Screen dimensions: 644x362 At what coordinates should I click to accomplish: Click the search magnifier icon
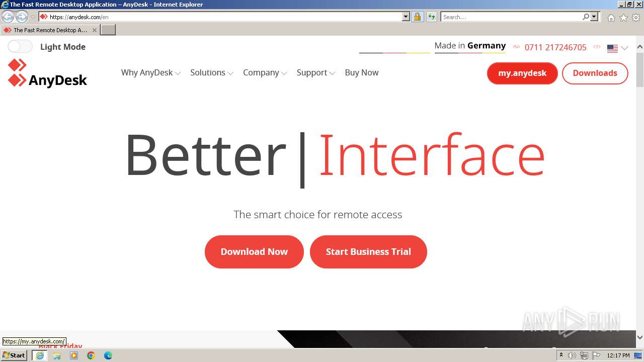pyautogui.click(x=586, y=17)
